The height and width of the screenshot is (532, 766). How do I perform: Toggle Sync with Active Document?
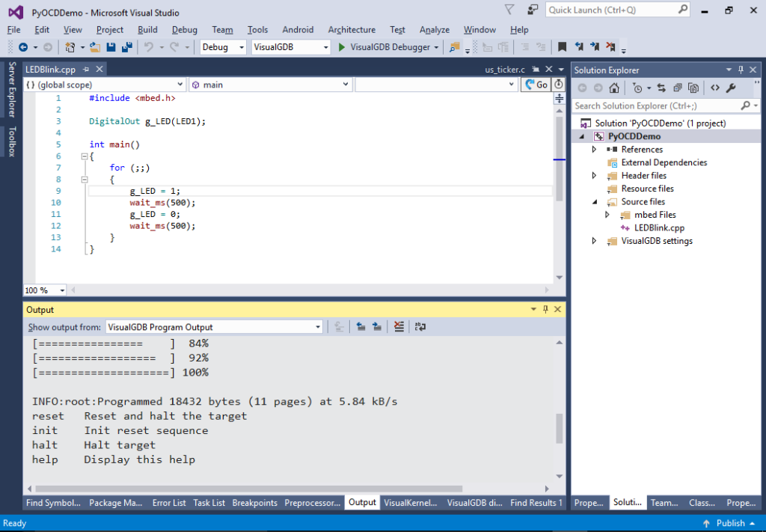click(661, 88)
